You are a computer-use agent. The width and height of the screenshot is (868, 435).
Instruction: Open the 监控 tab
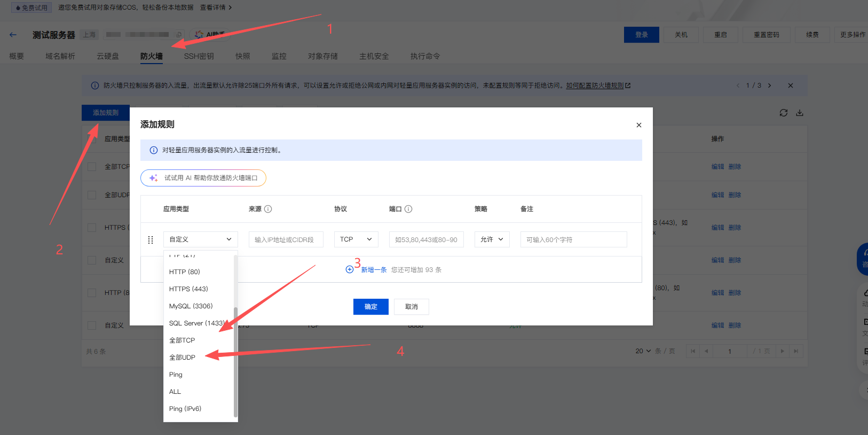pos(279,56)
